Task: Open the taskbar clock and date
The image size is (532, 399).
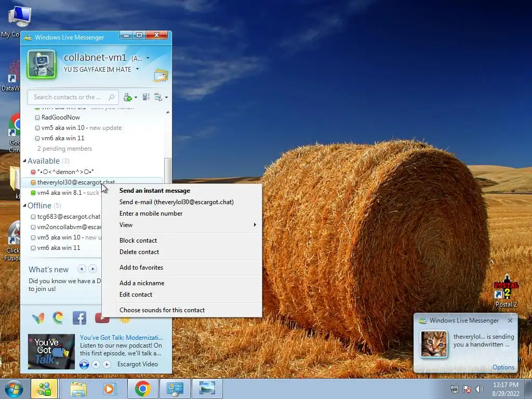Action: point(506,389)
